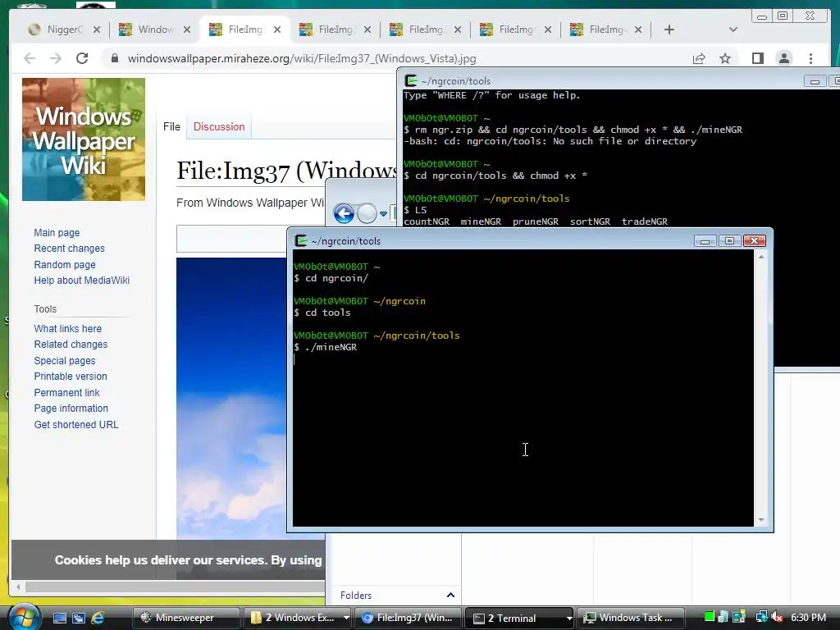Click the padlock site info icon
The height and width of the screenshot is (630, 840).
tap(114, 58)
